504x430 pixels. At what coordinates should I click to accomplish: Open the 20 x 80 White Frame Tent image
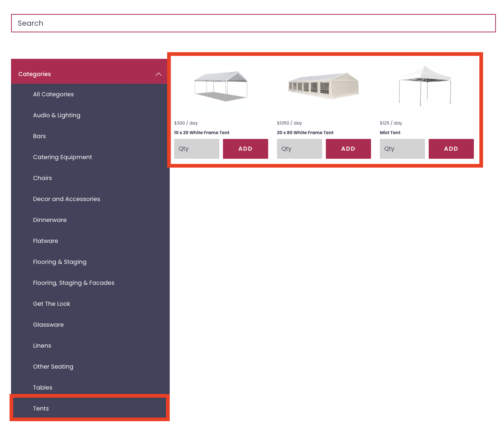[x=323, y=86]
